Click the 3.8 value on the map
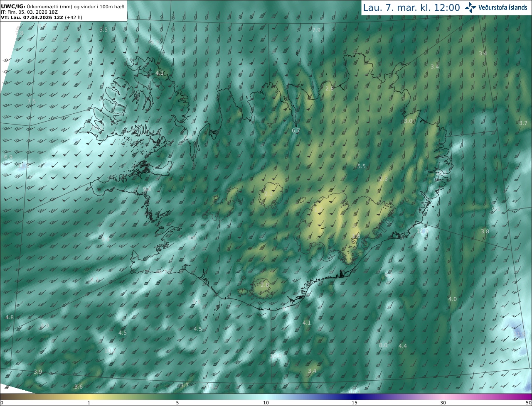 point(485,231)
